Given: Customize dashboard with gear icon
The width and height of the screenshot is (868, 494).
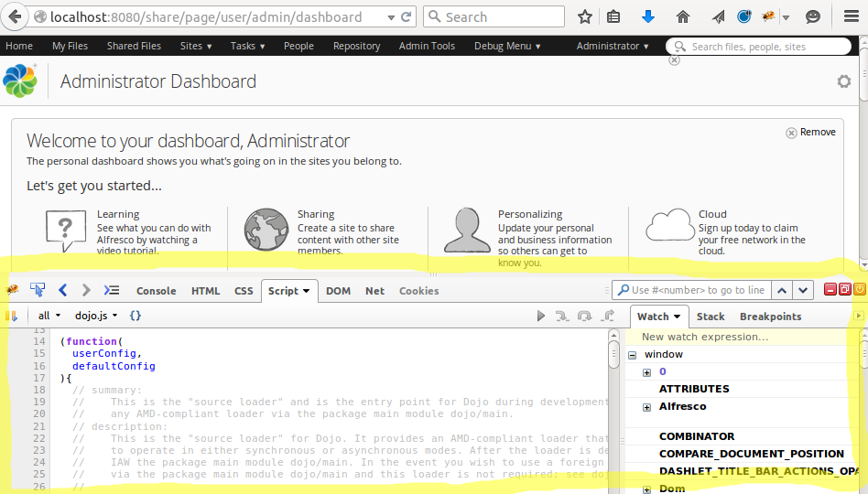Looking at the screenshot, I should coord(843,81).
